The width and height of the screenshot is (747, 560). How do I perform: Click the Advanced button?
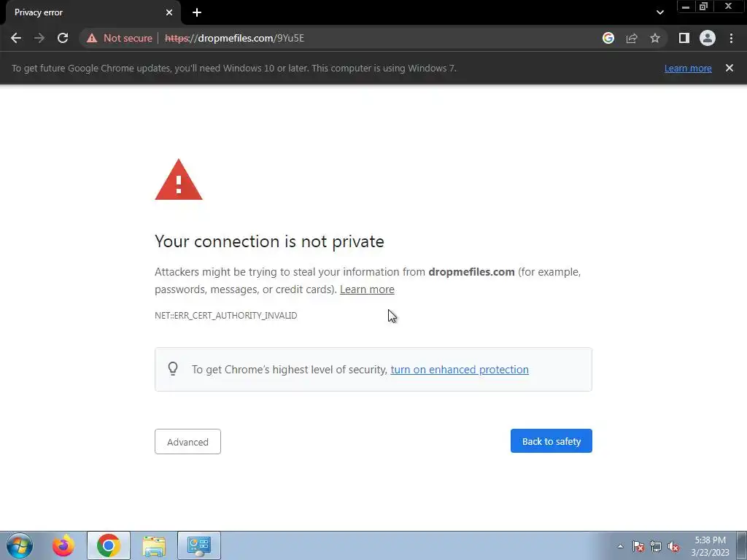tap(187, 441)
